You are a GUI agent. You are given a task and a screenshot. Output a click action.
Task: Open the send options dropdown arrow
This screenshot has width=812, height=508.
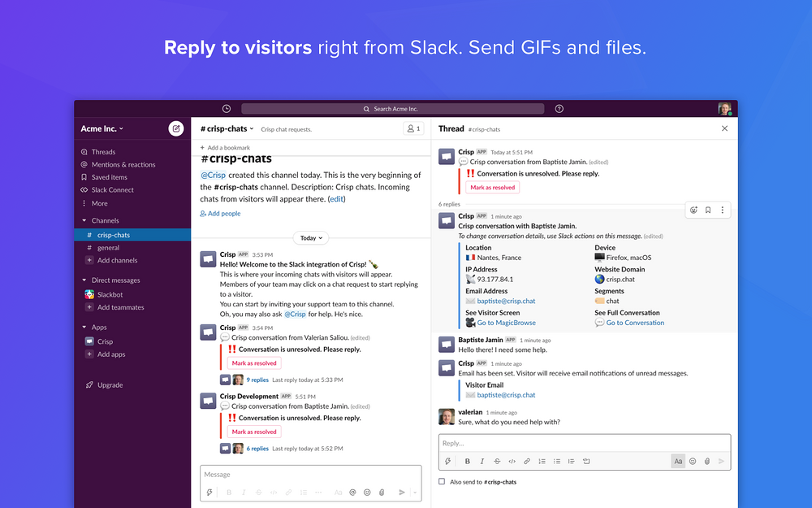click(415, 493)
